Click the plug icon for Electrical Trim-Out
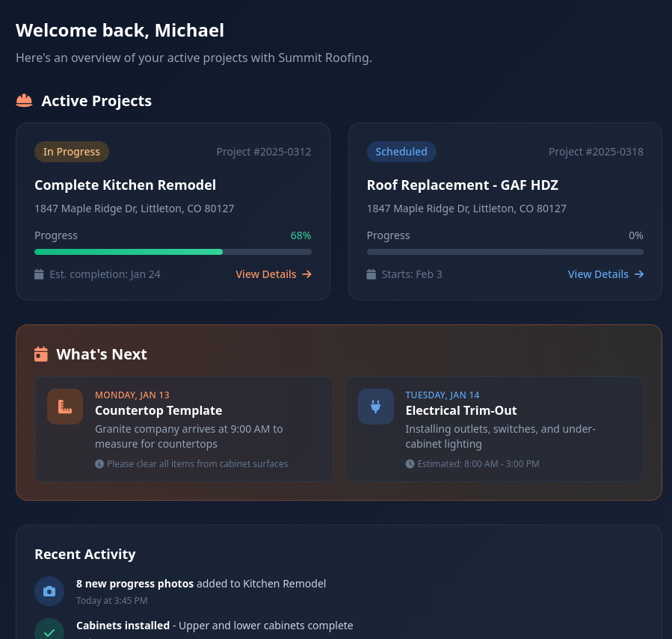The width and height of the screenshot is (672, 639). pos(375,407)
